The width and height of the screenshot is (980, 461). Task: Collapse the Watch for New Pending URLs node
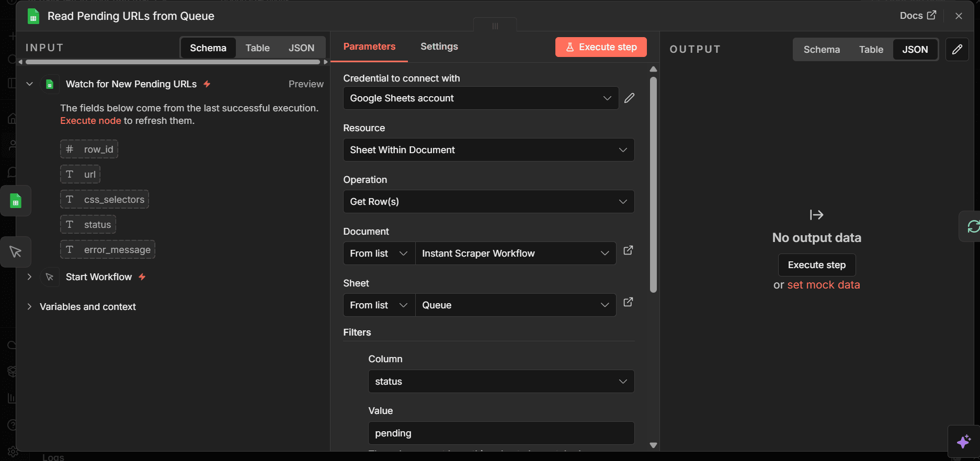(30, 84)
